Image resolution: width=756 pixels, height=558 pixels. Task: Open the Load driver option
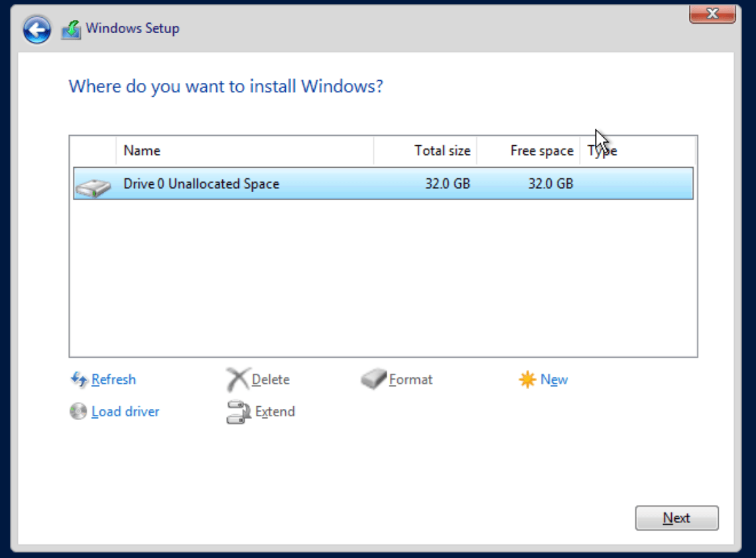(x=126, y=412)
